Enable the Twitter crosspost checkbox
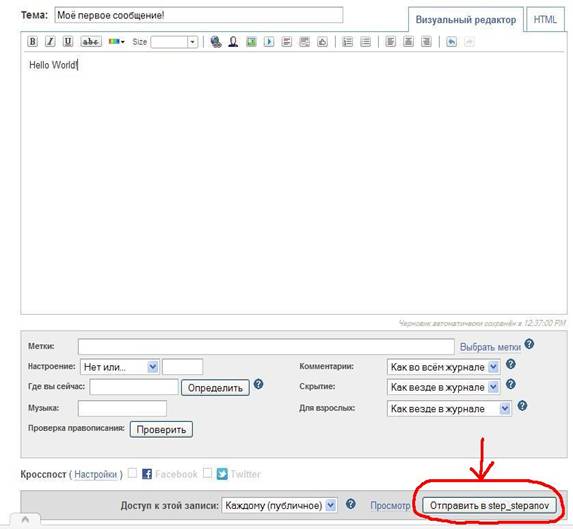The image size is (573, 529). point(207,473)
